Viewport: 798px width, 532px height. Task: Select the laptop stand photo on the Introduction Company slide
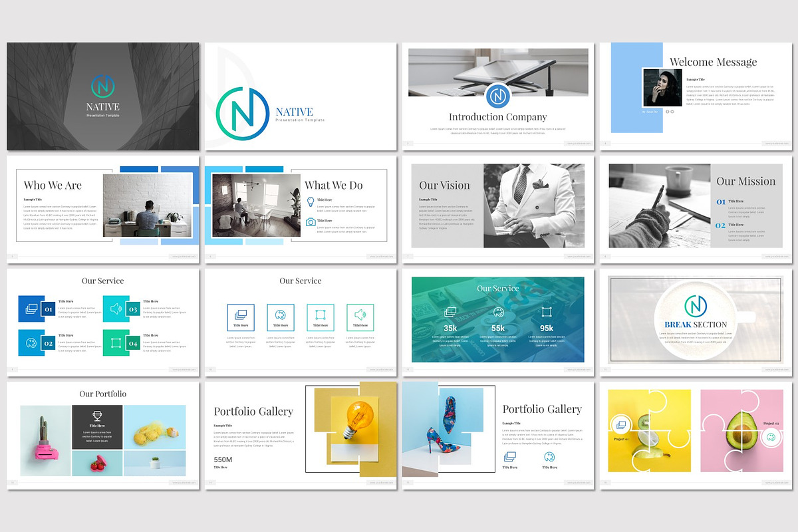point(498,72)
